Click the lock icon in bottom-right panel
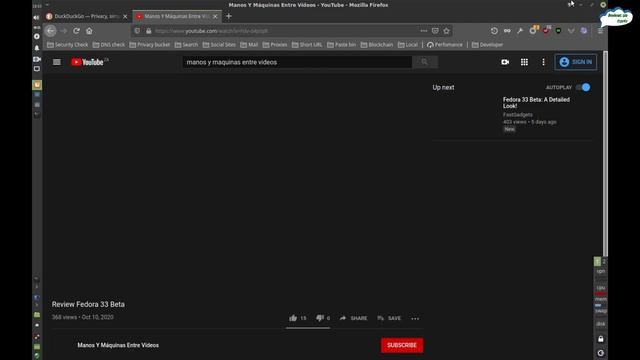 600,339
